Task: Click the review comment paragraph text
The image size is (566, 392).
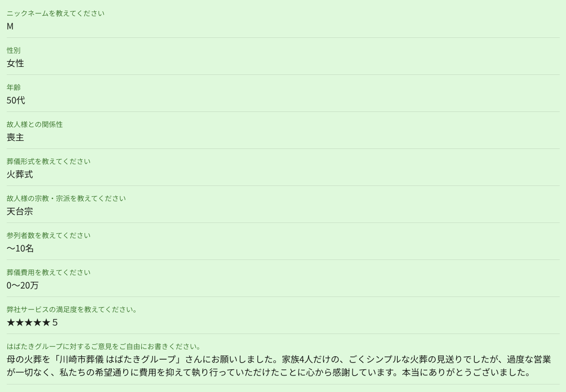Action: tap(278, 366)
